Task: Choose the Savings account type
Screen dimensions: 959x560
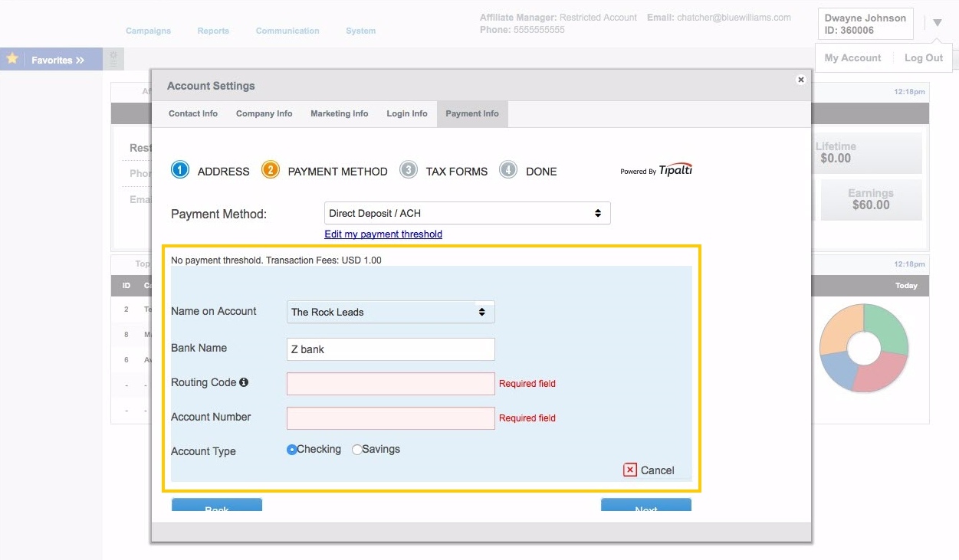Action: [x=356, y=450]
